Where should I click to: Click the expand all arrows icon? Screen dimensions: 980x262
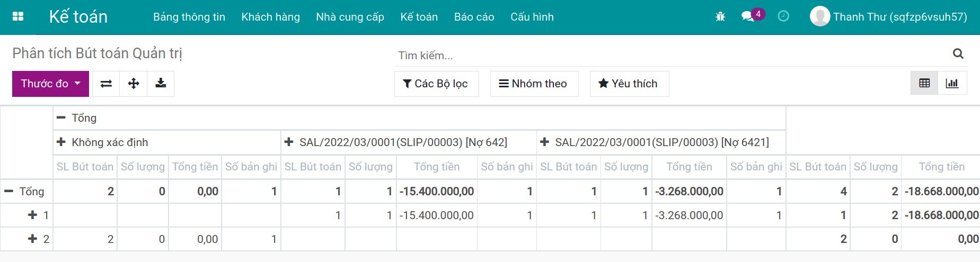(134, 84)
